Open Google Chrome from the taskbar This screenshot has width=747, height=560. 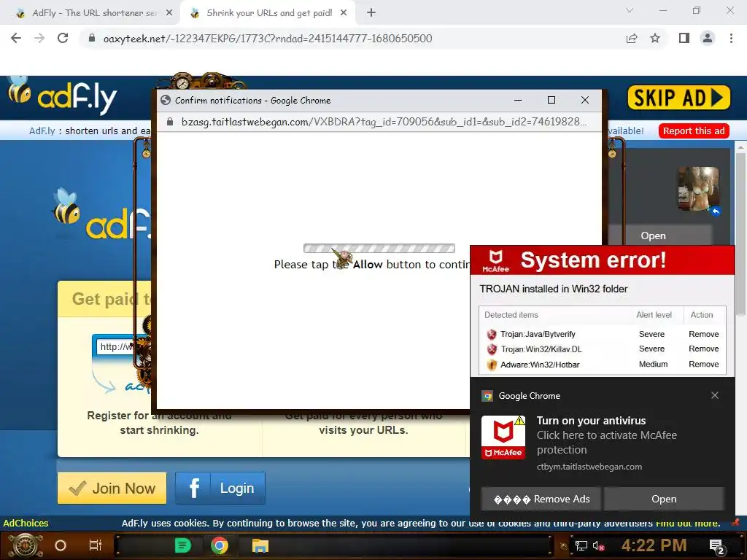coord(219,545)
